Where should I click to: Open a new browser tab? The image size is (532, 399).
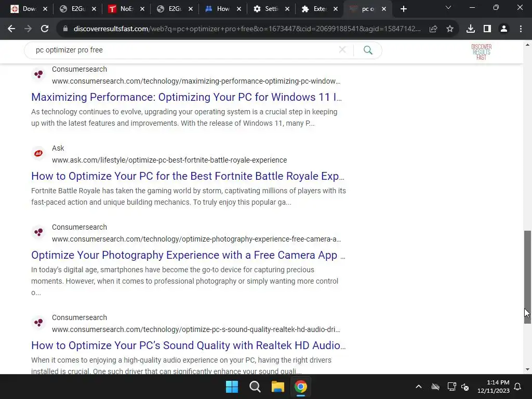(403, 9)
